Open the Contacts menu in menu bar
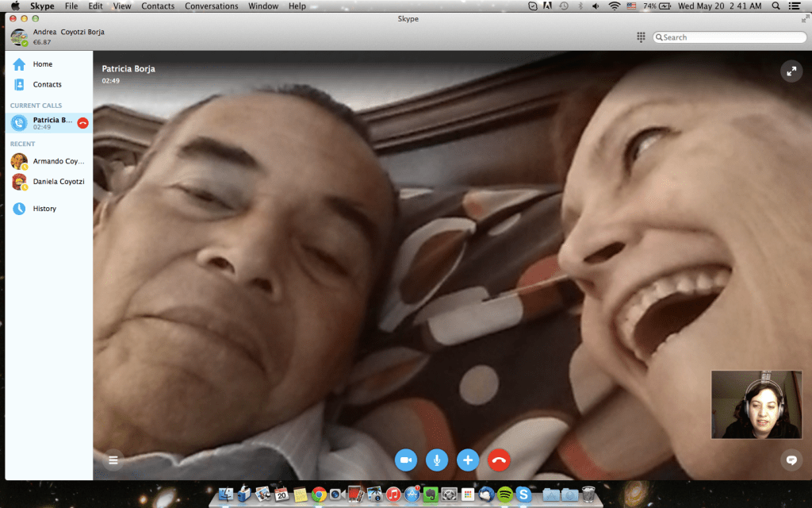 click(x=158, y=6)
